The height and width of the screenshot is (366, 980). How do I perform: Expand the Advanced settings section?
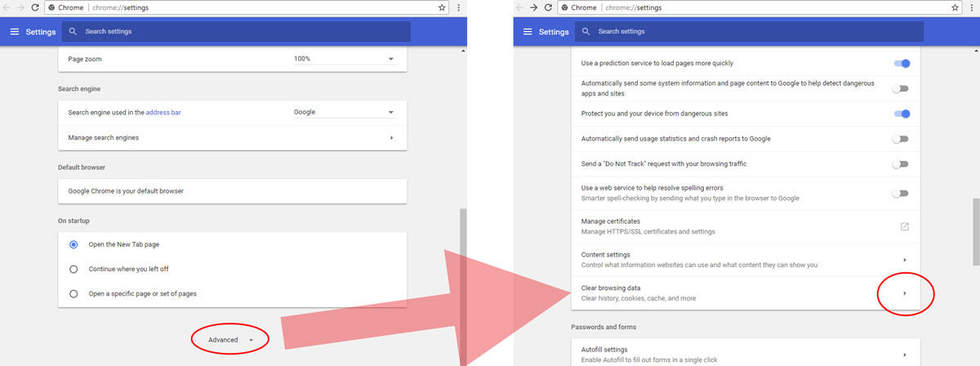[230, 340]
